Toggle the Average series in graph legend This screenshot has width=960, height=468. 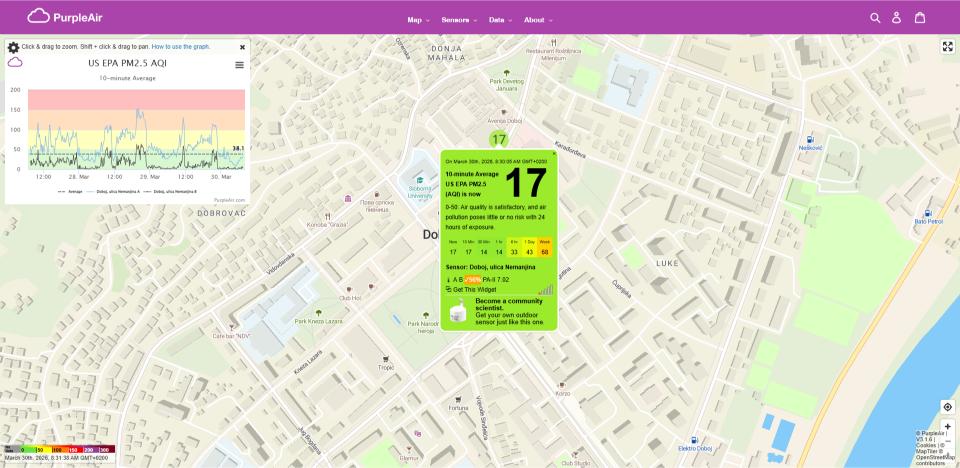70,192
